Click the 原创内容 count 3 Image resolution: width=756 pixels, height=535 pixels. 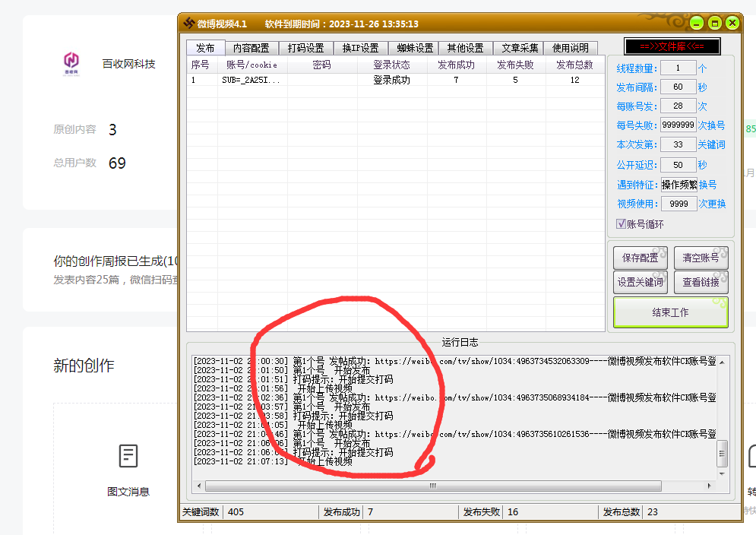pos(112,130)
